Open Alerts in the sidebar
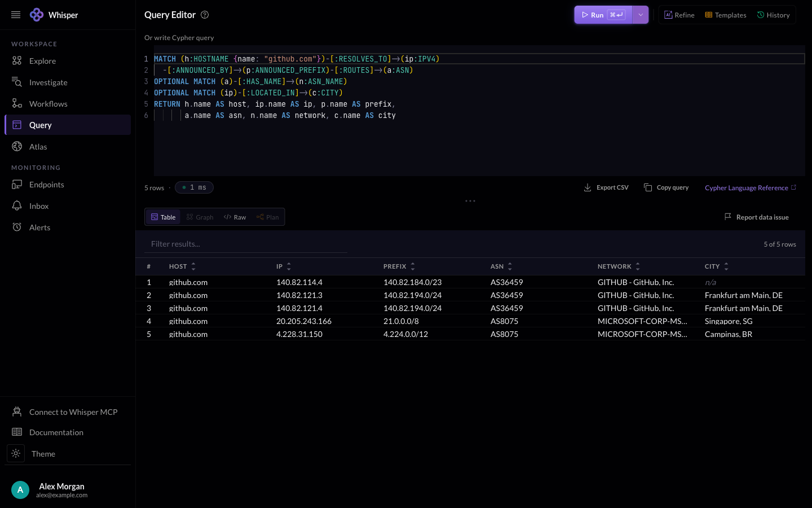Viewport: 812px width, 508px height. tap(68, 227)
